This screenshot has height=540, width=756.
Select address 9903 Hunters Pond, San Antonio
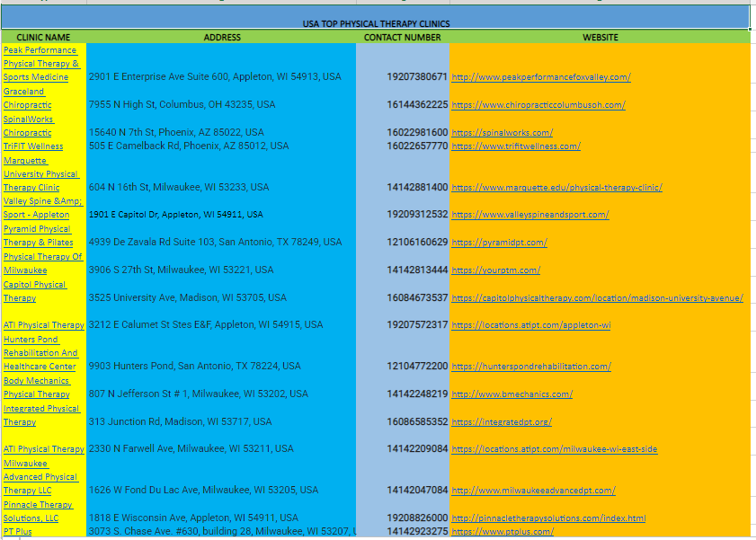tap(194, 366)
